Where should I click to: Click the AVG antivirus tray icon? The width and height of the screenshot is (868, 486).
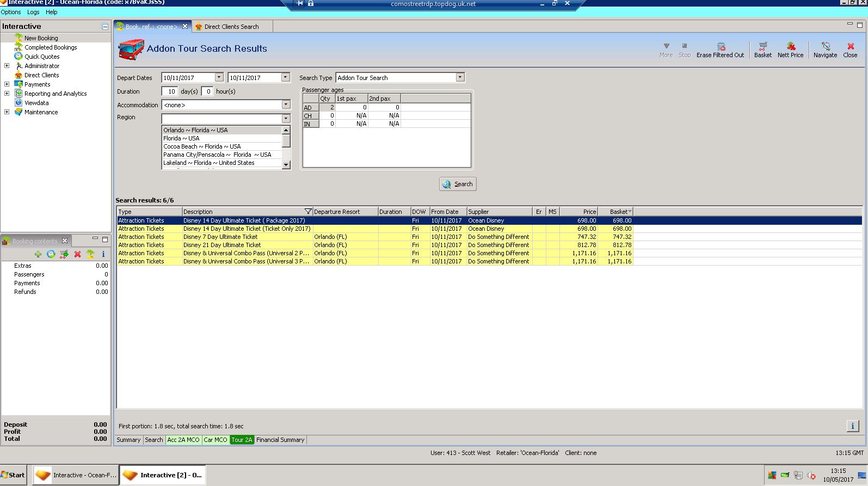click(x=772, y=475)
